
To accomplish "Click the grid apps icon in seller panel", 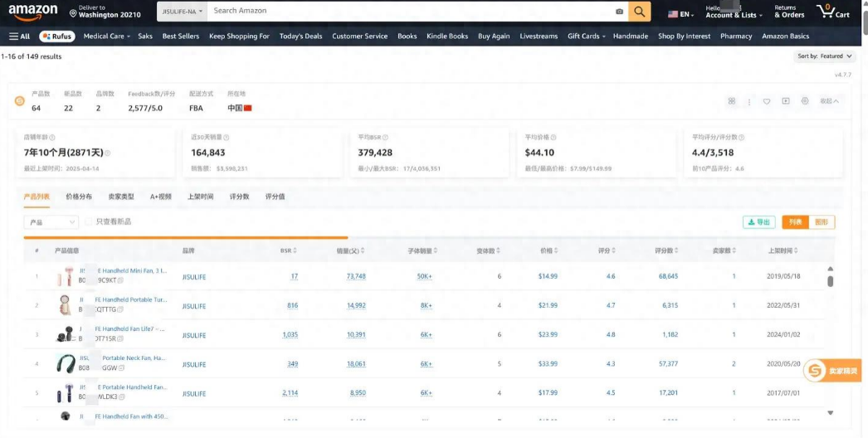I will click(732, 101).
